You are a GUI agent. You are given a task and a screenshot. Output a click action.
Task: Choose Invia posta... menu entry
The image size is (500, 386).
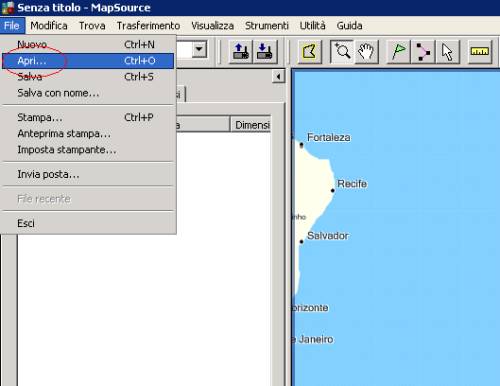88,174
